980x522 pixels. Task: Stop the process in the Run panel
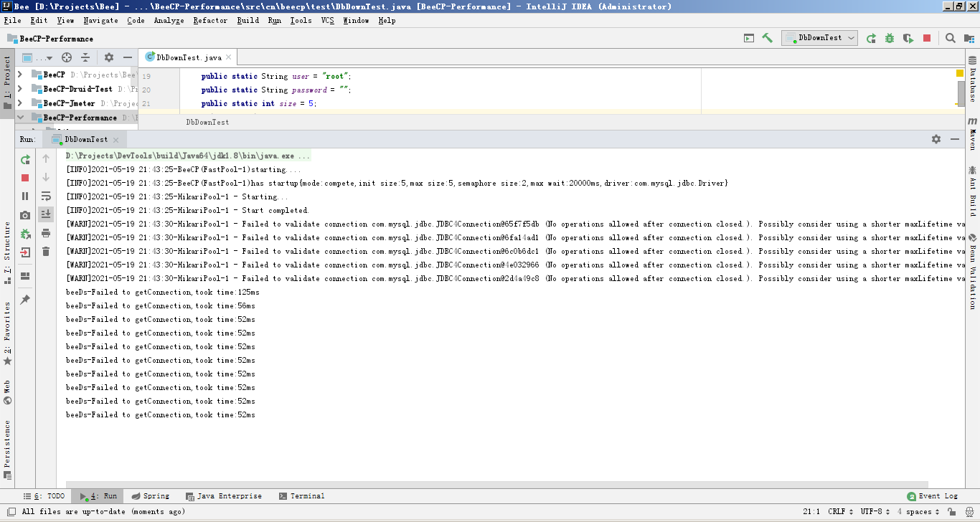[x=25, y=178]
